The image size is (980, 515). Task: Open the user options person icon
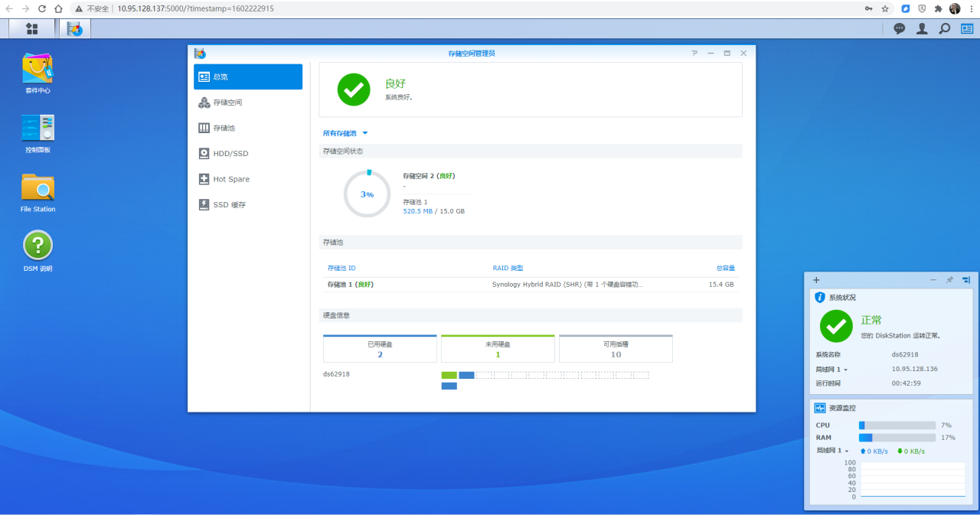(x=922, y=28)
